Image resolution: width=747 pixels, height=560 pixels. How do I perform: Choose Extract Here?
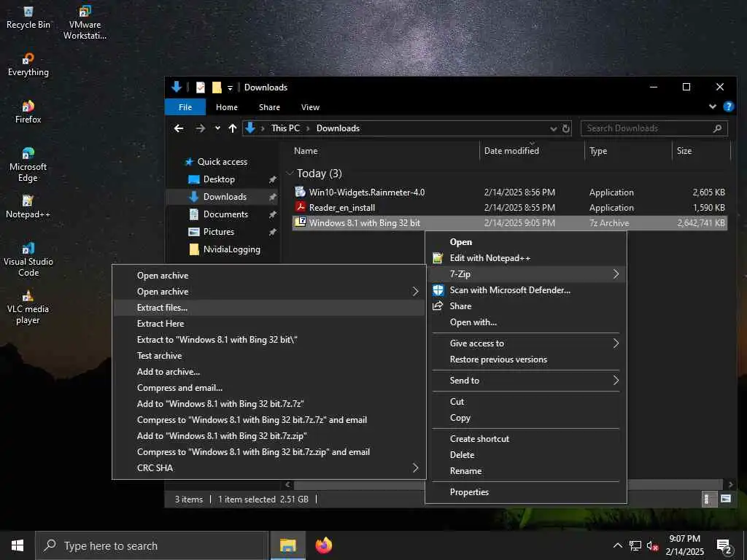pyautogui.click(x=269, y=323)
